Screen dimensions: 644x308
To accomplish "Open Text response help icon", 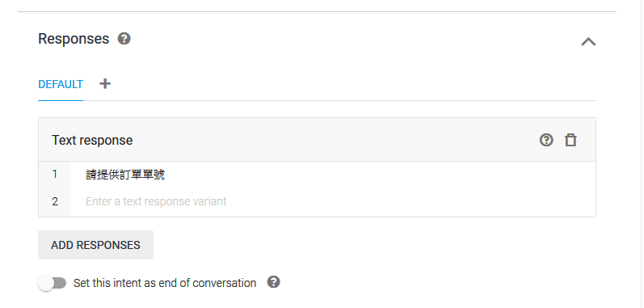I will [x=546, y=140].
